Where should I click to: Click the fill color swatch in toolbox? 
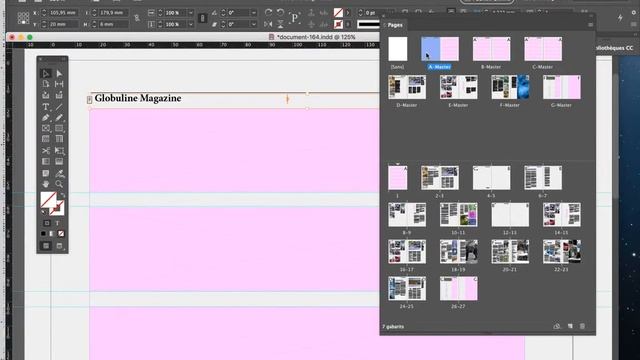tap(48, 200)
